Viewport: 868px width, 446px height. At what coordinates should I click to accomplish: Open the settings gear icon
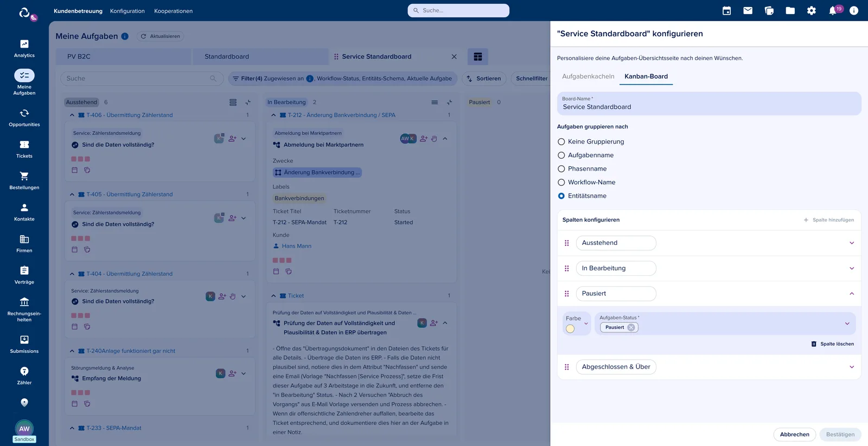pos(812,11)
